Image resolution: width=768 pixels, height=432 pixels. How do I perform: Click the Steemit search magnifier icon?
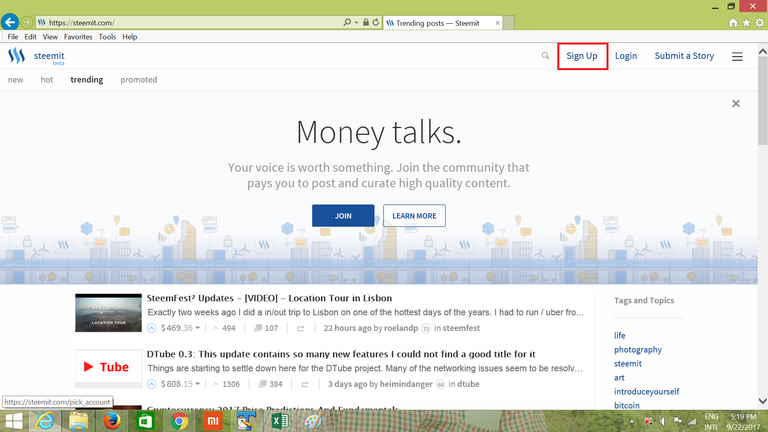tap(545, 56)
